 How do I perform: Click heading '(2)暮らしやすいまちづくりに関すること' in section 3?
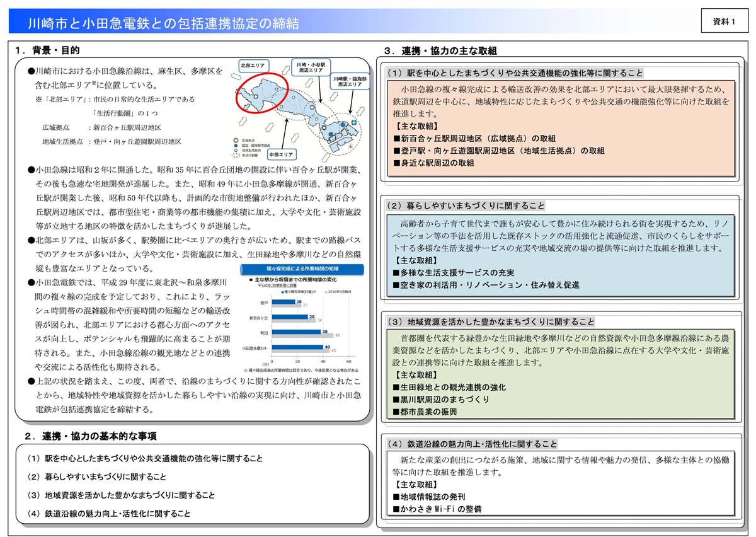point(466,205)
